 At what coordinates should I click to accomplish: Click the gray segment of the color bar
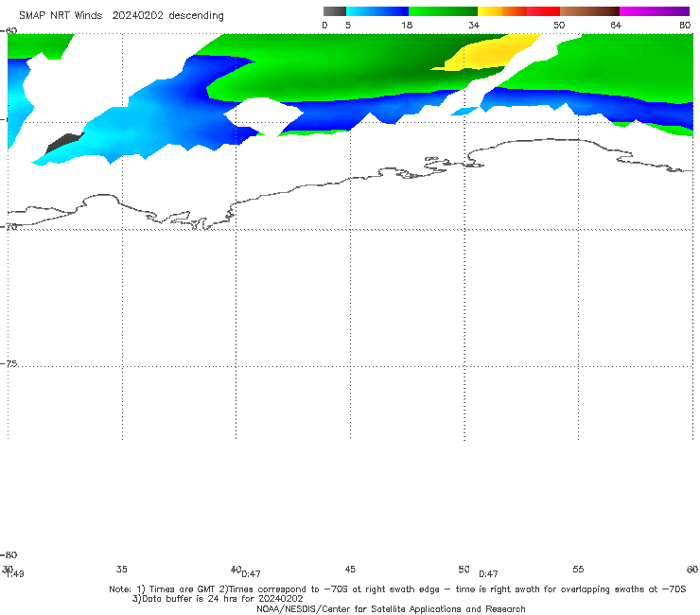335,11
